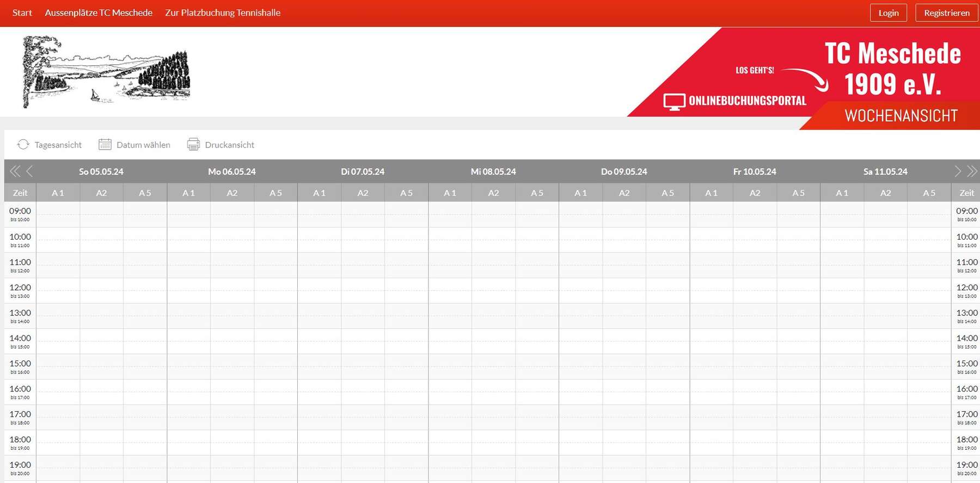
Task: Book court A 5 Friday at 17:00
Action: pyautogui.click(x=798, y=417)
